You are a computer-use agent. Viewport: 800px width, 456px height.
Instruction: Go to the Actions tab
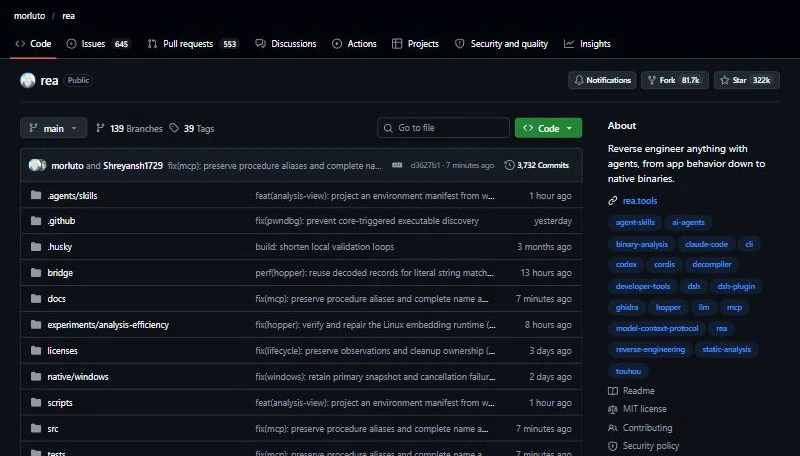[354, 44]
